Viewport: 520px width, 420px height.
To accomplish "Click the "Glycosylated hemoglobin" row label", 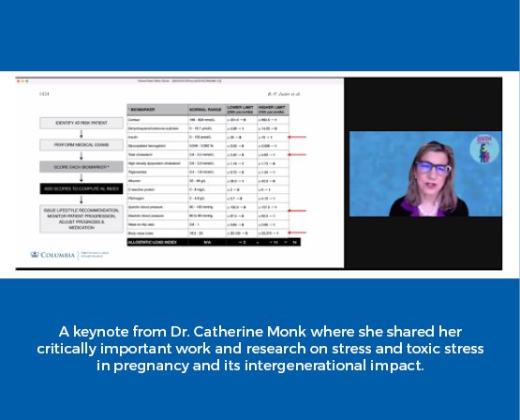I will [147, 146].
